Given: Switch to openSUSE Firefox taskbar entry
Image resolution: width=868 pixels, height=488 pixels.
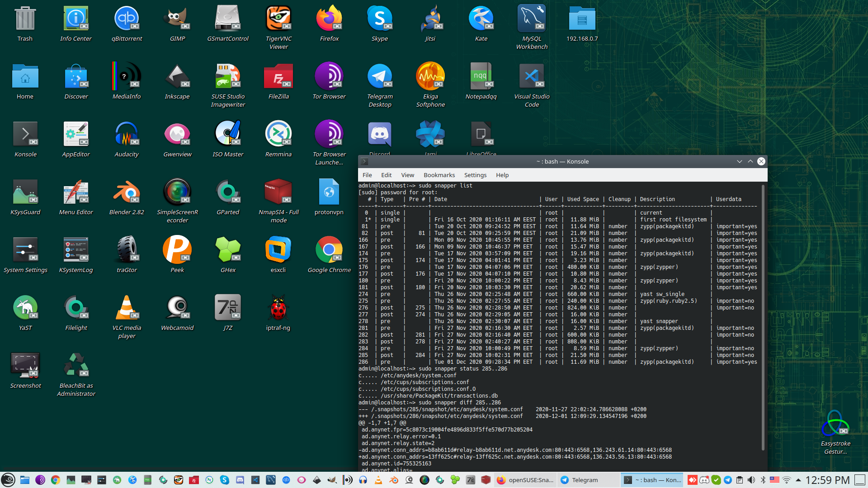Looking at the screenshot, I should [x=525, y=480].
